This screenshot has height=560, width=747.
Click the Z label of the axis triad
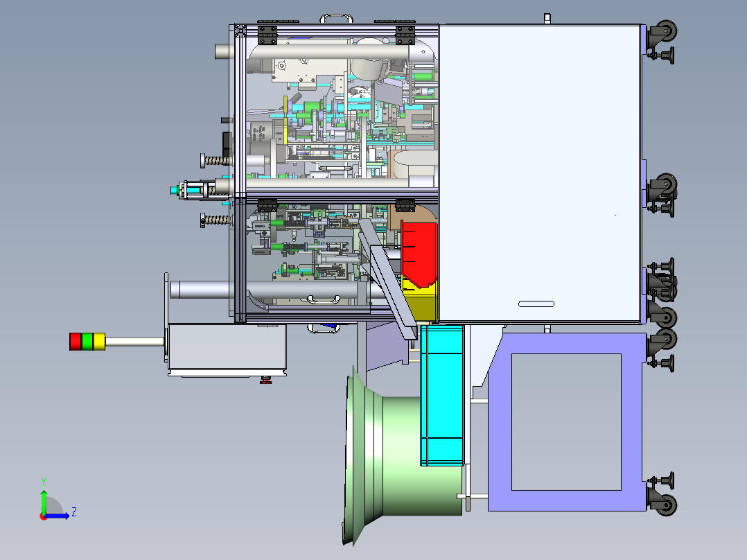pyautogui.click(x=74, y=512)
